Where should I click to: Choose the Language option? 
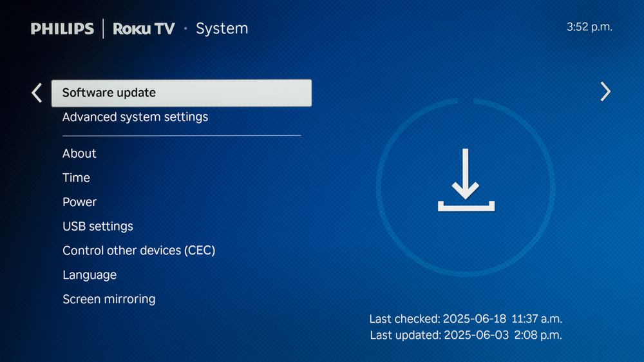point(90,275)
